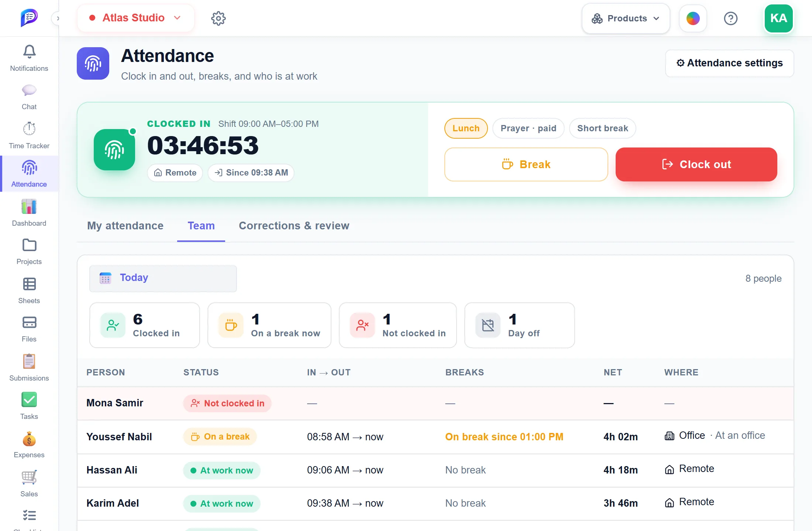Open the Today date picker
Image resolution: width=812 pixels, height=531 pixels.
163,278
